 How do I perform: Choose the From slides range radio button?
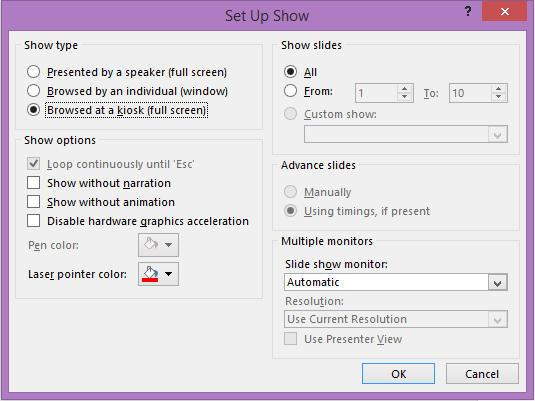click(x=290, y=91)
